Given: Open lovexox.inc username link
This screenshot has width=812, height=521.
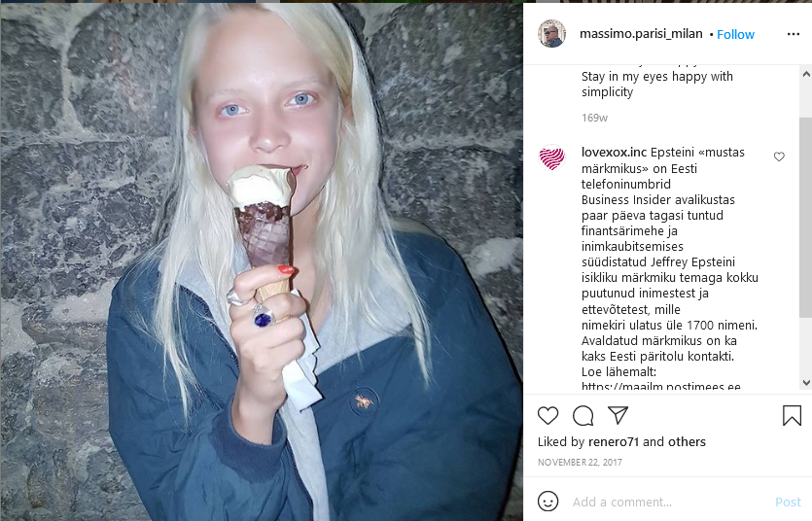Looking at the screenshot, I should [x=614, y=152].
